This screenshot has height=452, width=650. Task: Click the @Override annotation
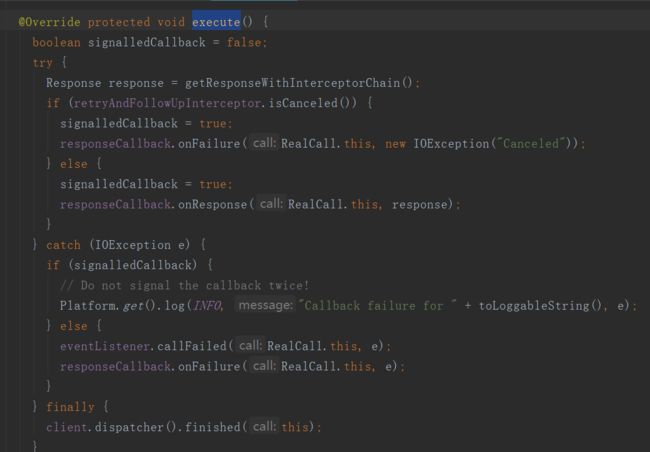(49, 22)
